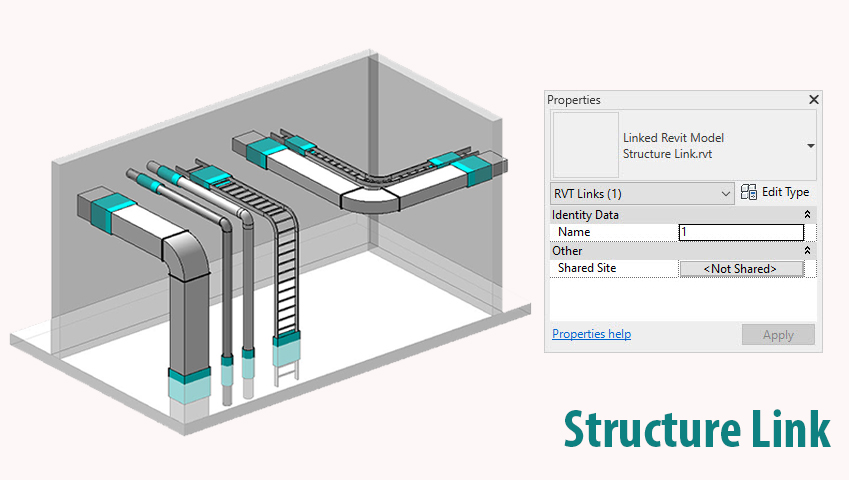Click the 'Linked Revit Model' family name
849x480 pixels.
point(673,138)
